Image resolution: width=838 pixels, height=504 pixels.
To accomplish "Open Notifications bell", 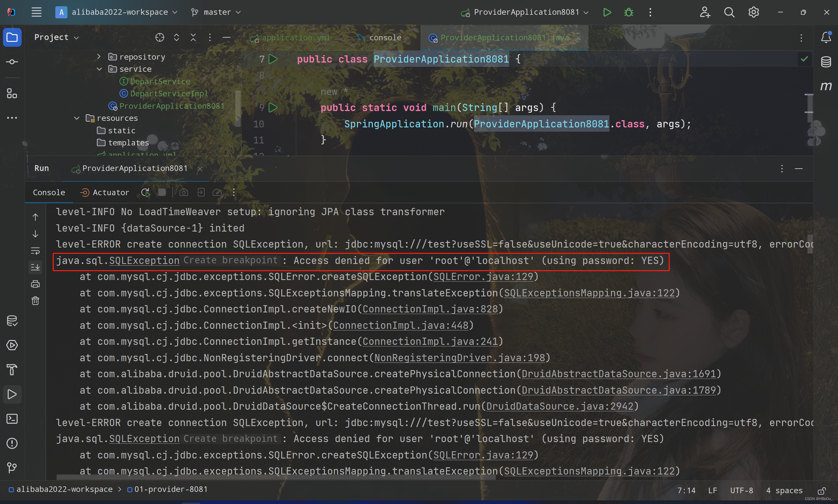I will pos(826,37).
